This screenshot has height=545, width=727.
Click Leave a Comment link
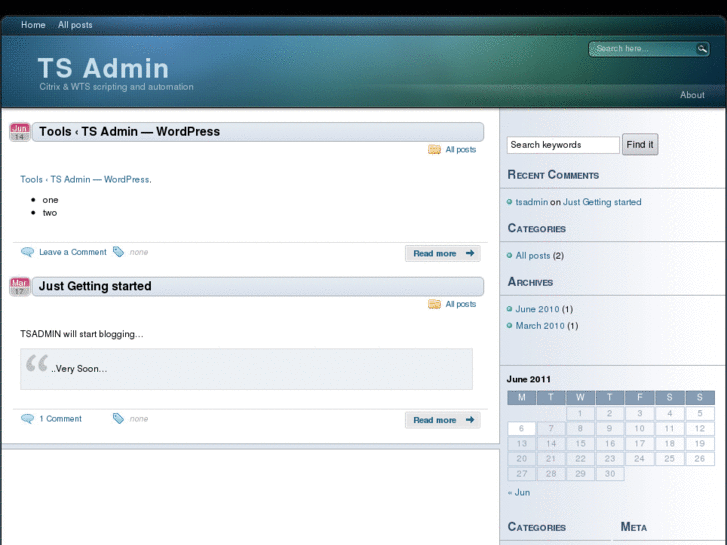73,252
